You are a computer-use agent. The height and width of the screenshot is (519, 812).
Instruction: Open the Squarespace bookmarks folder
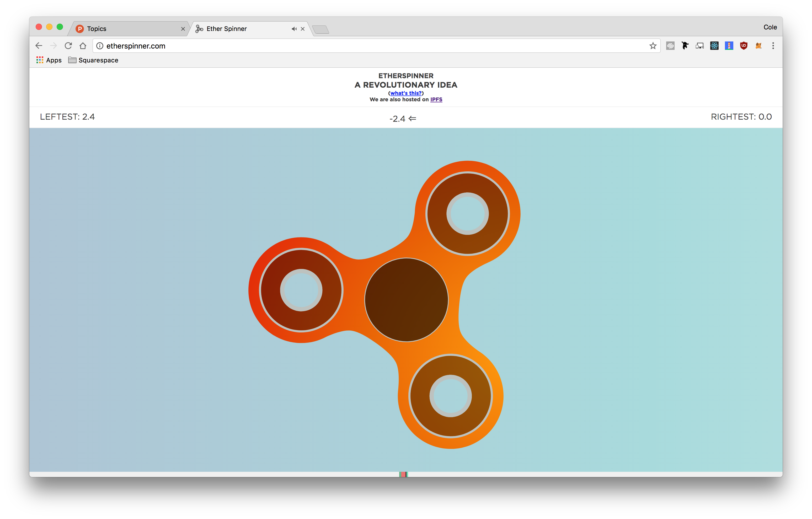tap(93, 60)
